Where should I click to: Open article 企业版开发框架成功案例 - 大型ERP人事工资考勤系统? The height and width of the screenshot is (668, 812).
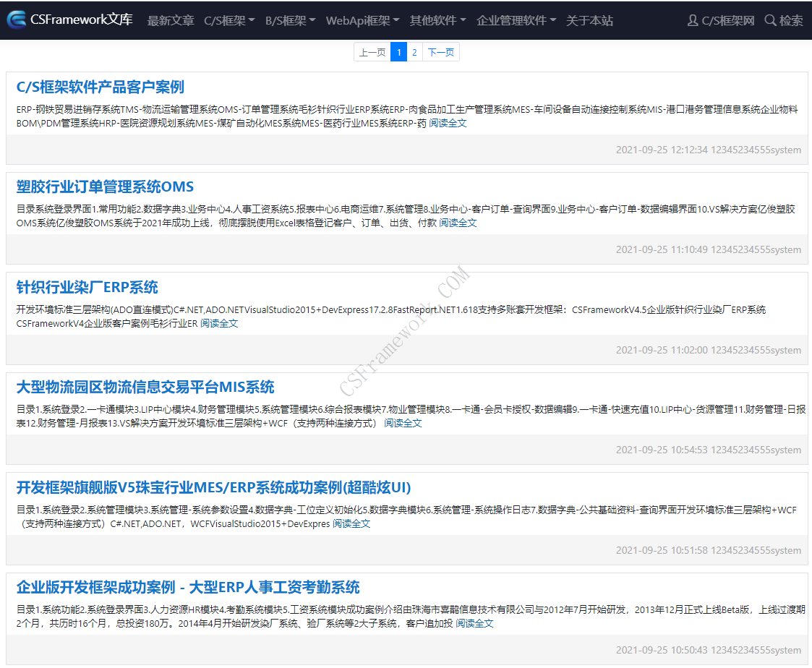click(187, 587)
